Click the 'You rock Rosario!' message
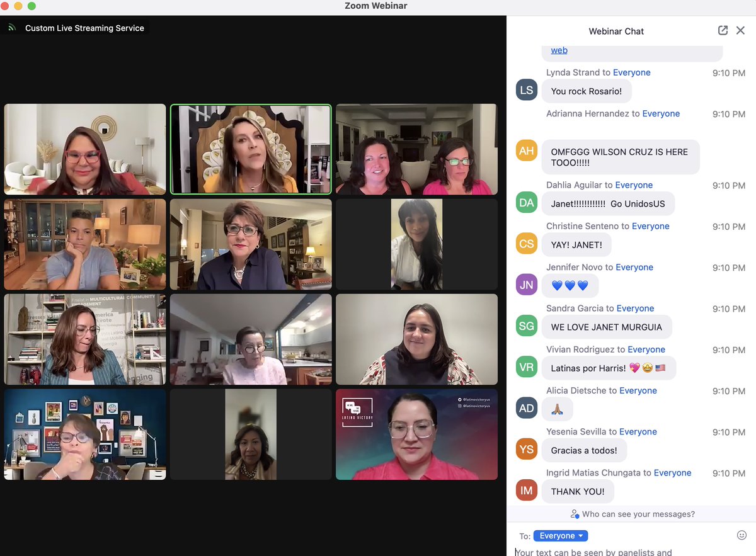Viewport: 756px width, 556px height. click(x=587, y=91)
